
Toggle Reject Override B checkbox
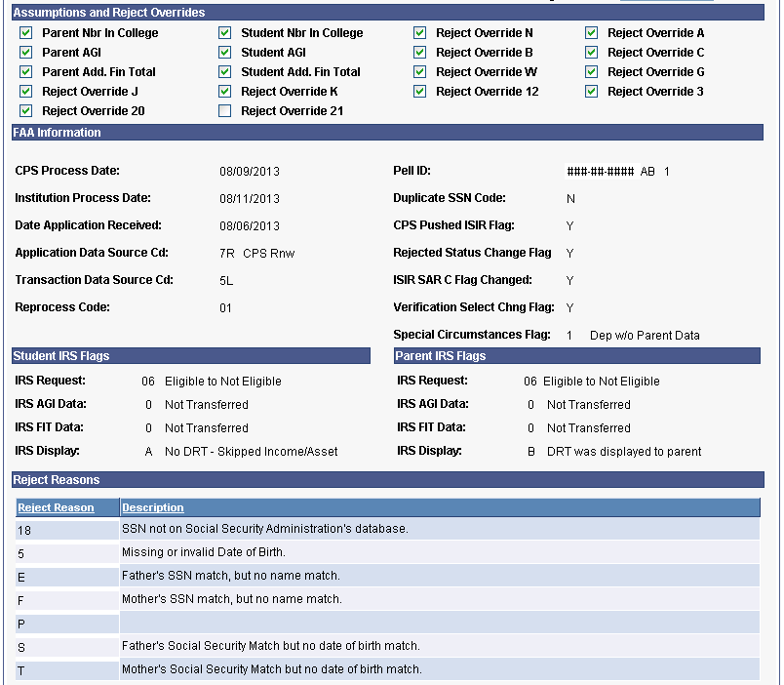point(420,53)
